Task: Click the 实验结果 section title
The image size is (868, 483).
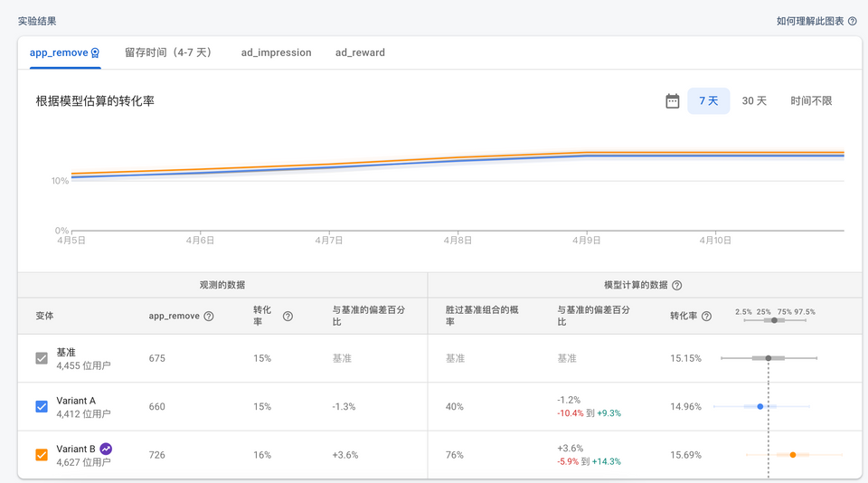Action: point(37,21)
